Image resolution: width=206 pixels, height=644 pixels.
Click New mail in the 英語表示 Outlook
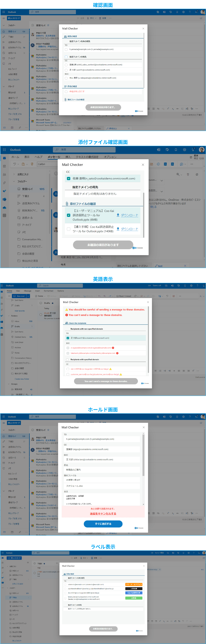pyautogui.click(x=19, y=296)
